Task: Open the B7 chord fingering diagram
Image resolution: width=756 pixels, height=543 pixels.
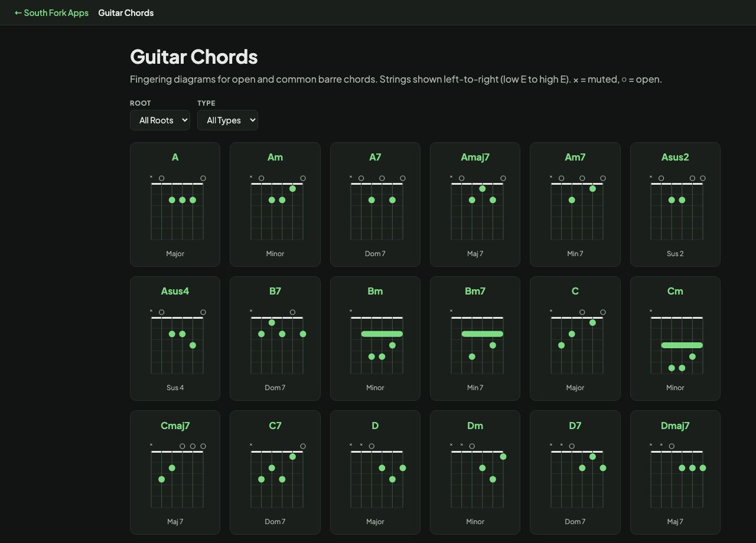Action: pos(275,338)
